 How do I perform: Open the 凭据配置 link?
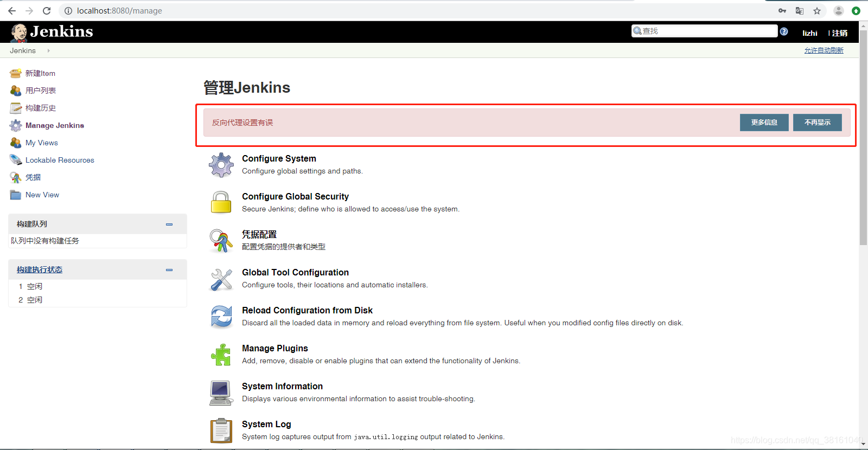click(259, 234)
